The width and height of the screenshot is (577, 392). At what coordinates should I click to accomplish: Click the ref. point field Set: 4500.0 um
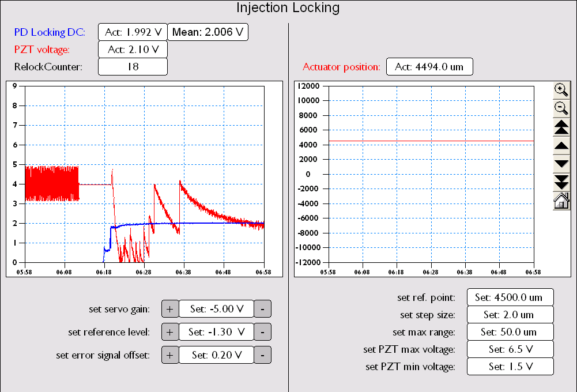(510, 297)
